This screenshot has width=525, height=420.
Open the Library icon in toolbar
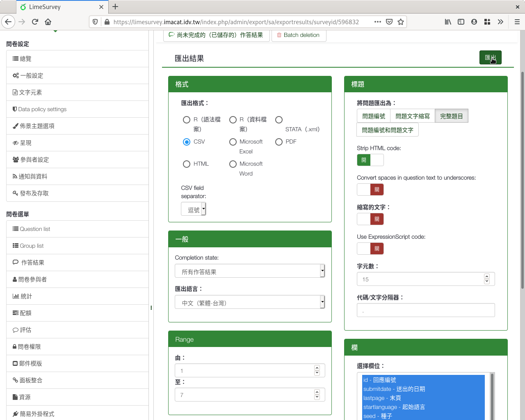click(x=448, y=22)
